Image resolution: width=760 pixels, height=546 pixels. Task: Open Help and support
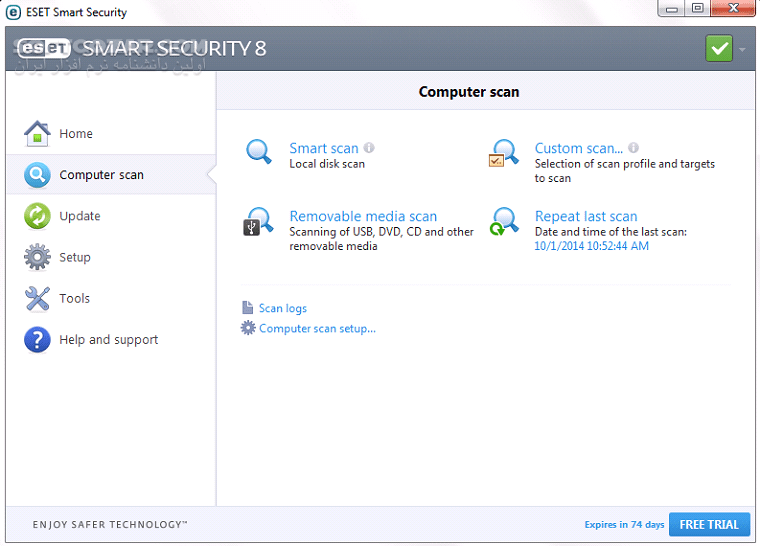pos(111,339)
